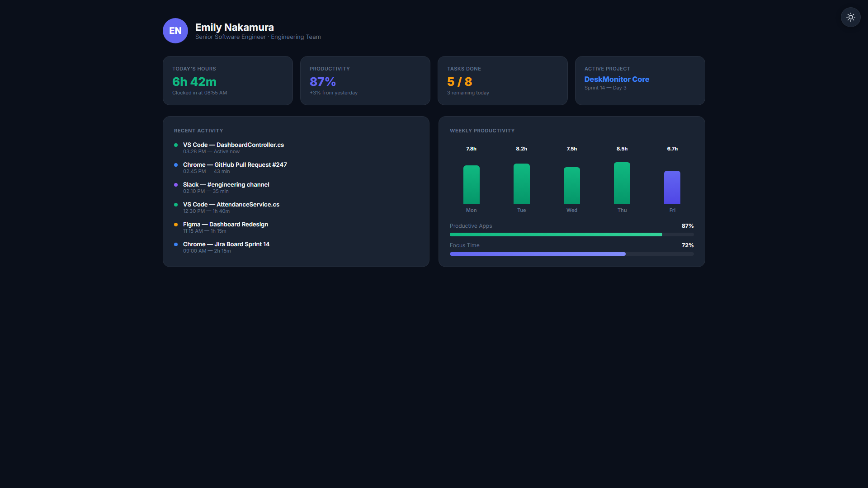This screenshot has height=488, width=868.
Task: Toggle light mode with the sun icon
Action: pos(850,17)
